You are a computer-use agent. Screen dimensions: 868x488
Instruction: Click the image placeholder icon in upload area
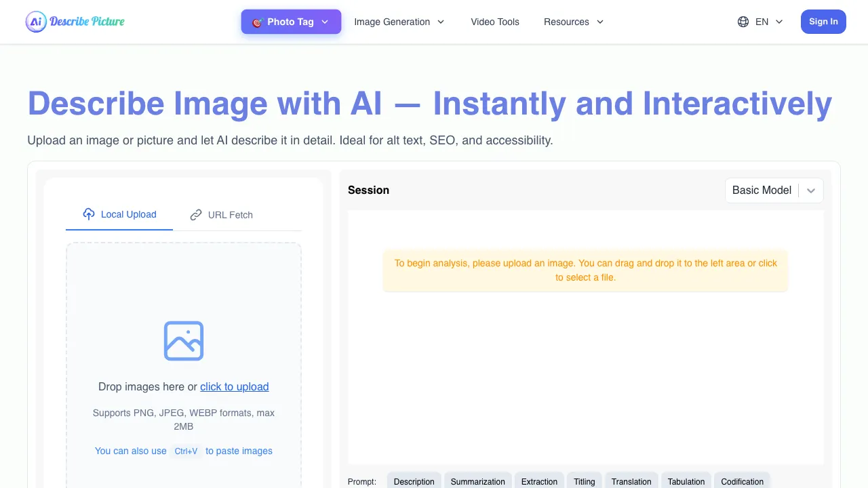[184, 340]
